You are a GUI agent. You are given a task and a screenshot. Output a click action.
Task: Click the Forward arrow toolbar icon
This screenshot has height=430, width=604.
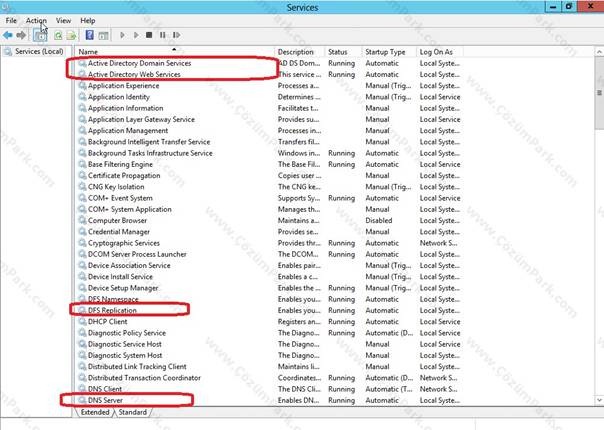pyautogui.click(x=21, y=35)
